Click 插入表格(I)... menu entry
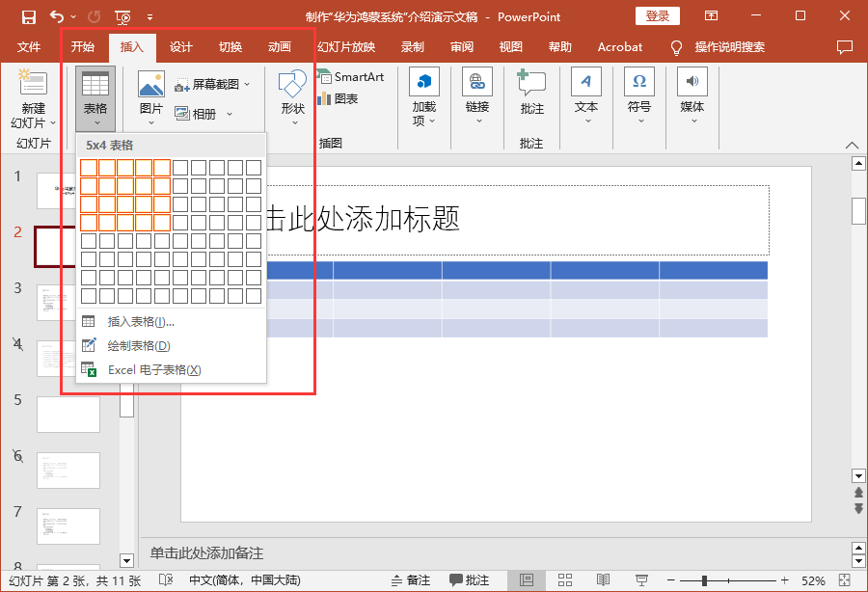868x592 pixels. 141,322
